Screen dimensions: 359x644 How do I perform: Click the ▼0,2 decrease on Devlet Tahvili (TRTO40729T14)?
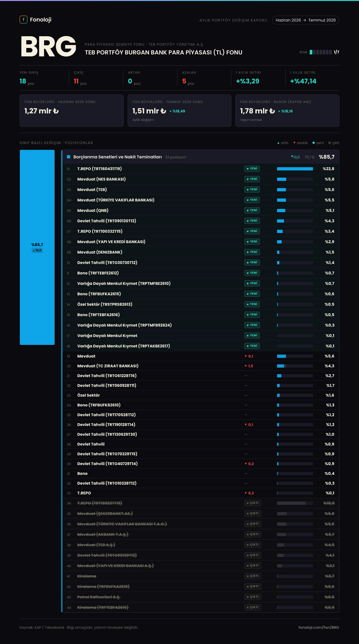point(249,464)
